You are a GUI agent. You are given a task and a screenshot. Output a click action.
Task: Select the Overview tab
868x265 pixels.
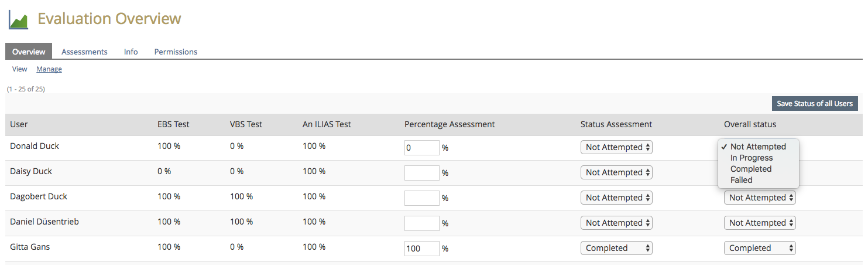pyautogui.click(x=29, y=52)
